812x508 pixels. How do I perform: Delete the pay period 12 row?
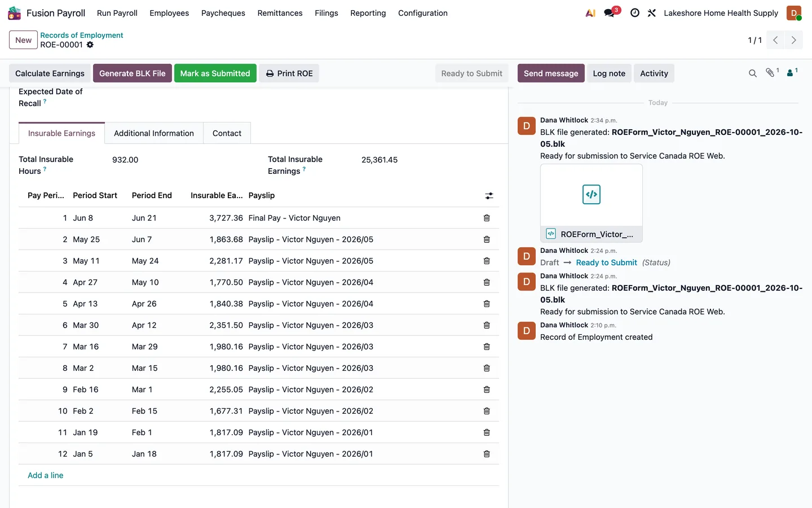[x=487, y=454]
